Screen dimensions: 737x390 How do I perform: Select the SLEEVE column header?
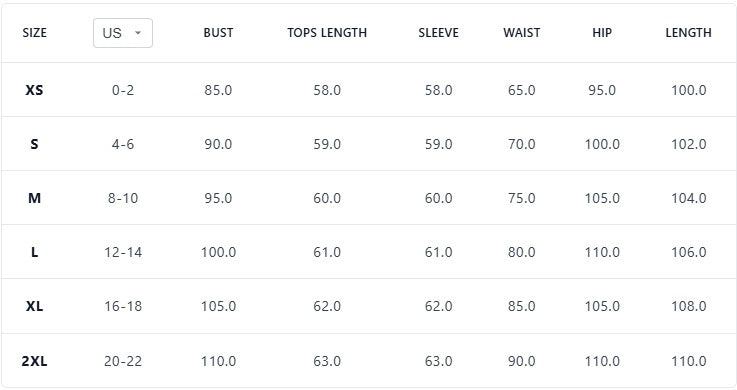[x=439, y=33]
